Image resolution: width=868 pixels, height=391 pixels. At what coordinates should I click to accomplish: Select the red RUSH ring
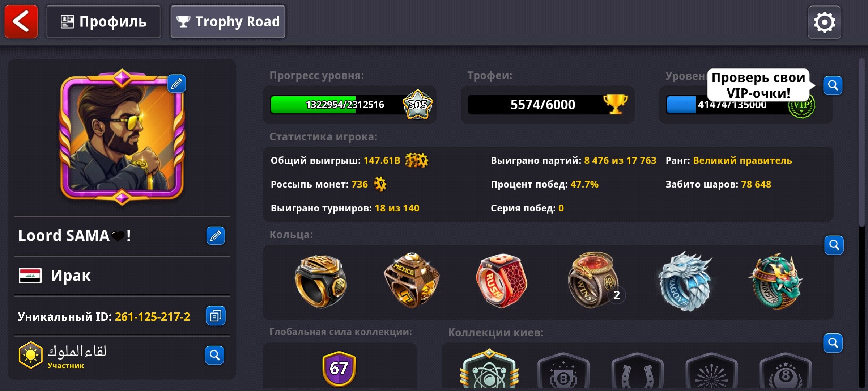(x=502, y=281)
